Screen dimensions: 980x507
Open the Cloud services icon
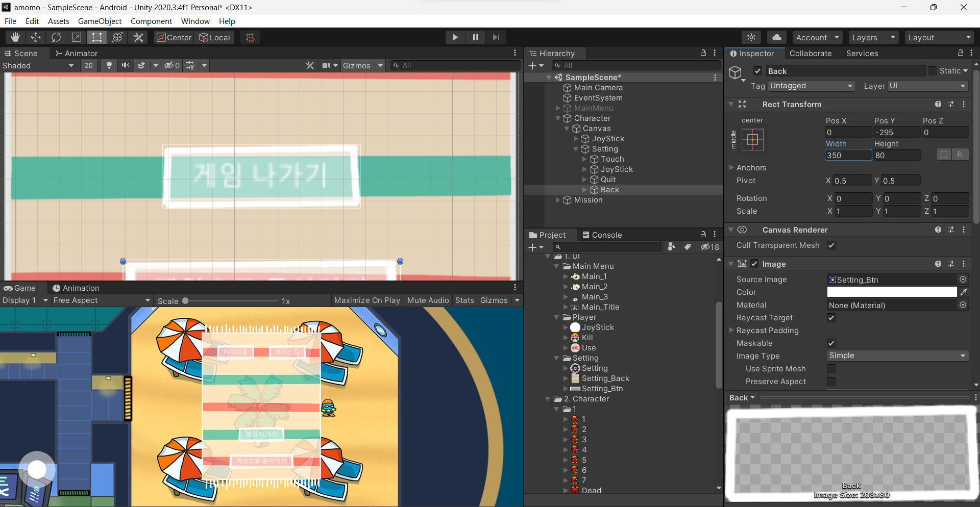776,37
